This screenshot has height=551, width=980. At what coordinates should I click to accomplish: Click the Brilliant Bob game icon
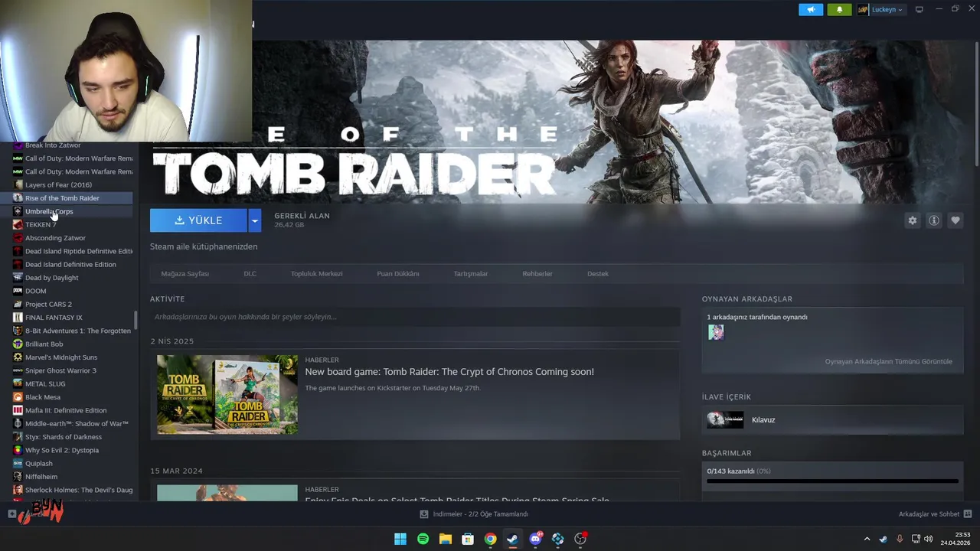point(18,344)
